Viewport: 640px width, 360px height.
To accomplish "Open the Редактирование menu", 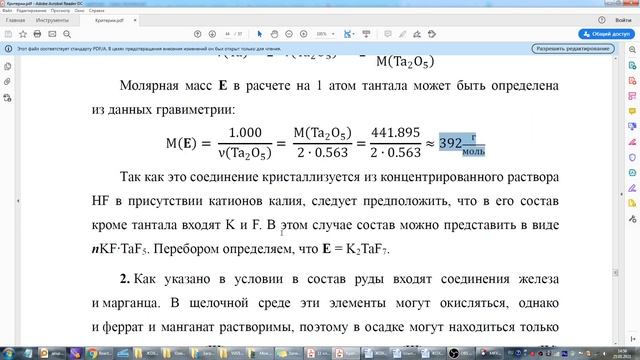I will point(31,11).
